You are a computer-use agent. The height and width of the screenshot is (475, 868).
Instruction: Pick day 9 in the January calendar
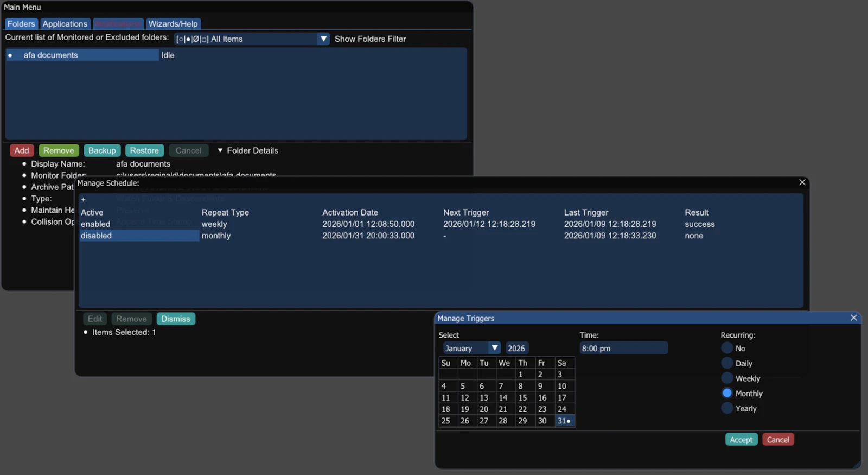pyautogui.click(x=545, y=386)
